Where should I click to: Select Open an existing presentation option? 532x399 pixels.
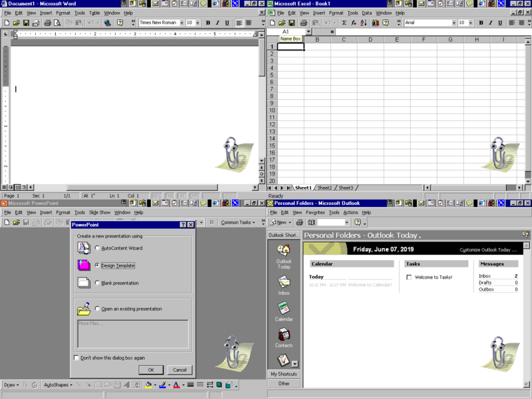tap(97, 309)
